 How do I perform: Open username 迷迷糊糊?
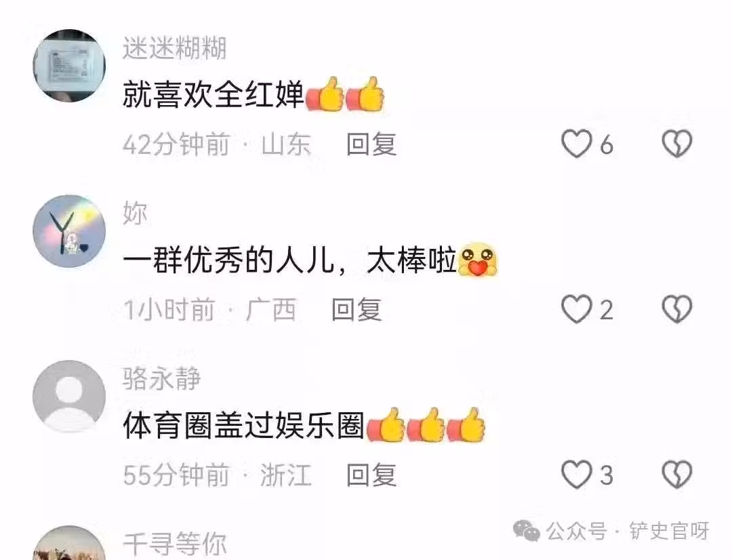tap(175, 49)
